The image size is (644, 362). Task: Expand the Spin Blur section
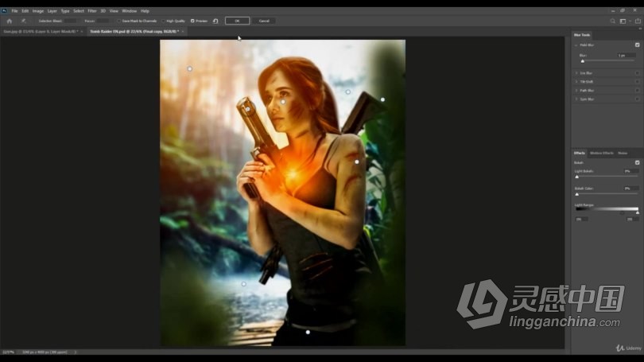tap(576, 99)
